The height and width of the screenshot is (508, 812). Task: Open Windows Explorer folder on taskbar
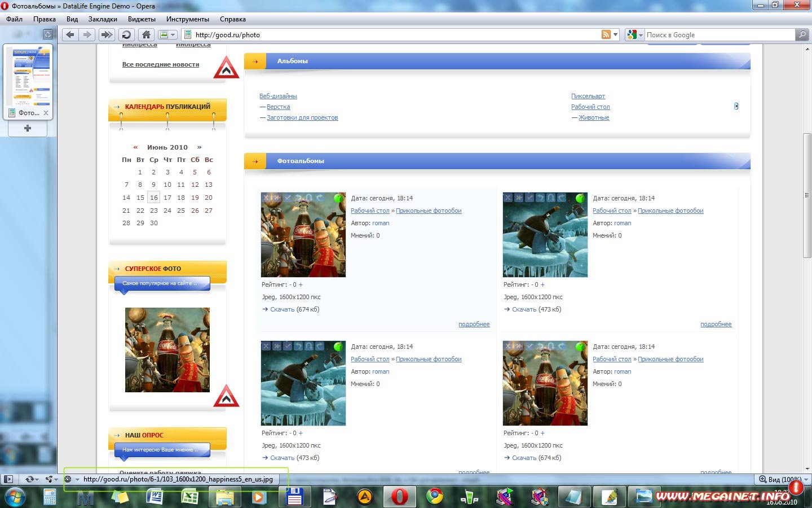pyautogui.click(x=225, y=497)
